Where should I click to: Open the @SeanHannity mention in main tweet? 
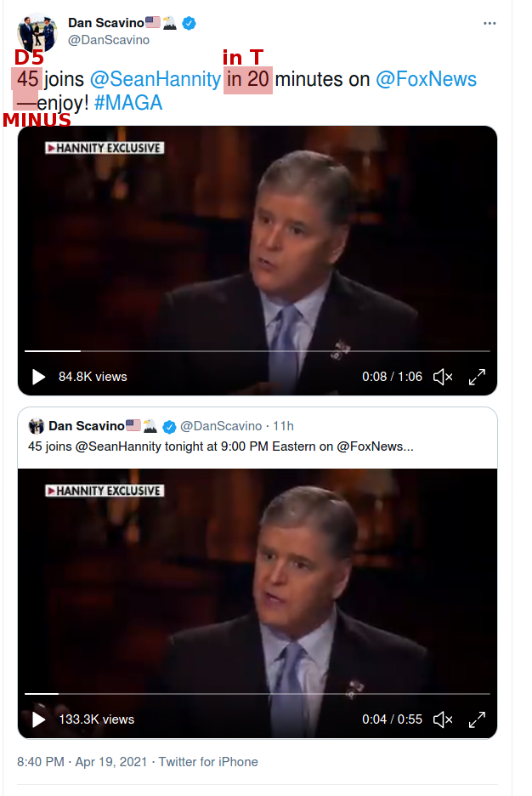[156, 79]
